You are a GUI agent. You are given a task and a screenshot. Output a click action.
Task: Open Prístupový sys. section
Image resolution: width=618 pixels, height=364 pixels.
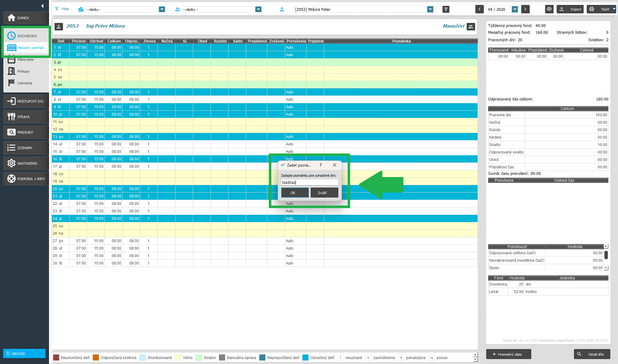pyautogui.click(x=26, y=101)
